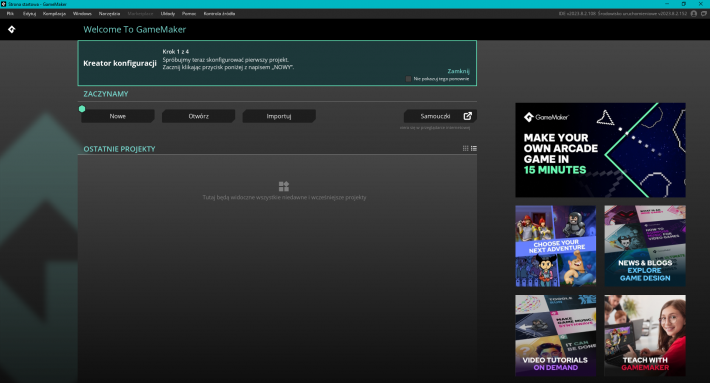Screen dimensions: 710x383
Task: Open the notifications feedback icon
Action: [704, 14]
